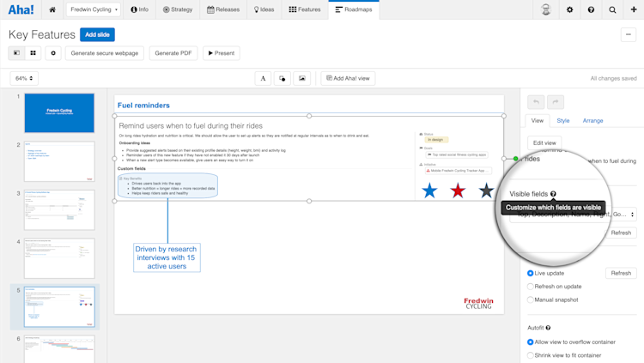This screenshot has width=644, height=363.
Task: Open the Fredwin Cycling product dropdown
Action: pos(94,9)
